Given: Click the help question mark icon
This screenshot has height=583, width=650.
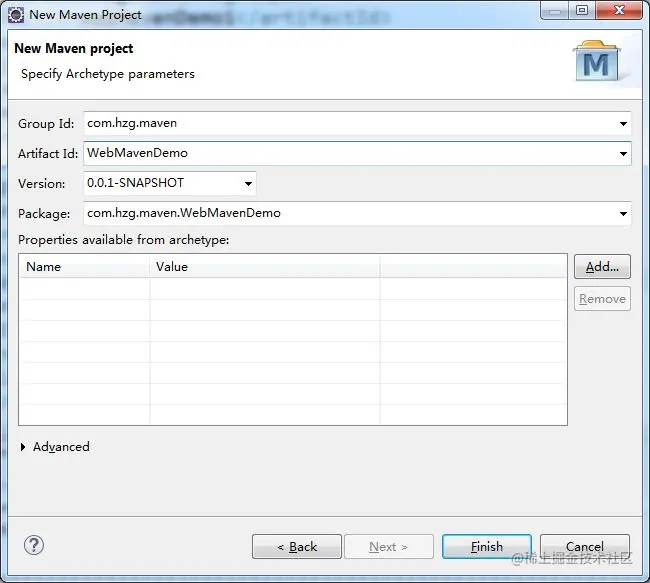Looking at the screenshot, I should [34, 545].
